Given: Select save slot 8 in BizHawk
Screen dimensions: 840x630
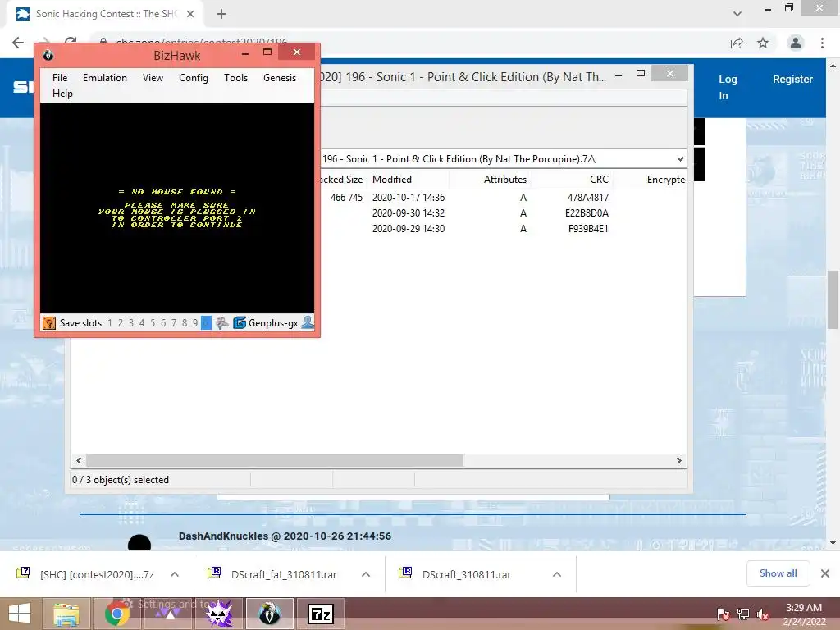Looking at the screenshot, I should click(x=185, y=323).
